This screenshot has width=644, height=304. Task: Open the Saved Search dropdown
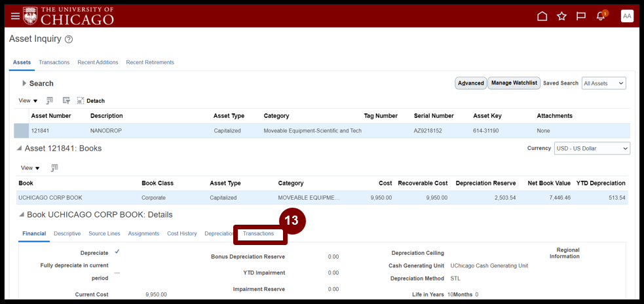(x=604, y=83)
